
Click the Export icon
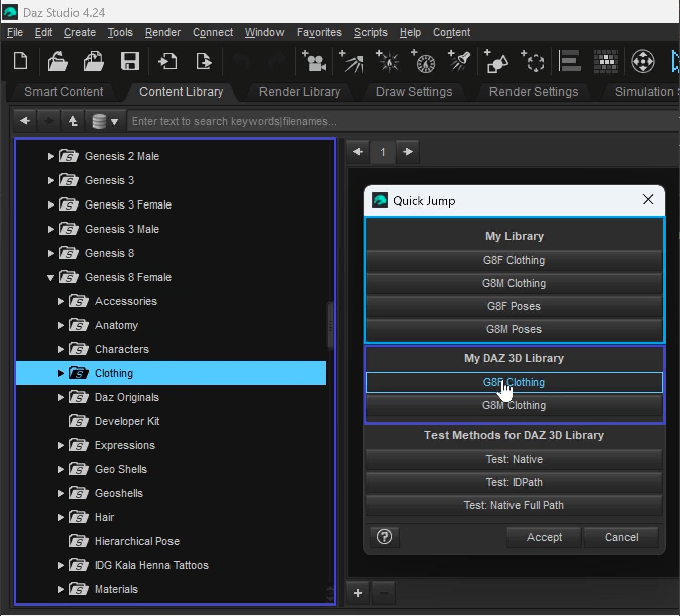(204, 61)
